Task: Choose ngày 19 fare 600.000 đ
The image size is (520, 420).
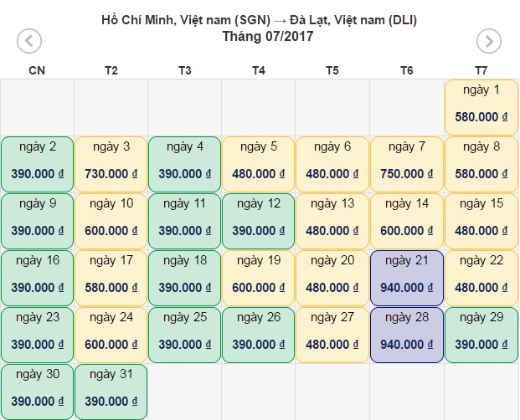Action: coord(259,279)
